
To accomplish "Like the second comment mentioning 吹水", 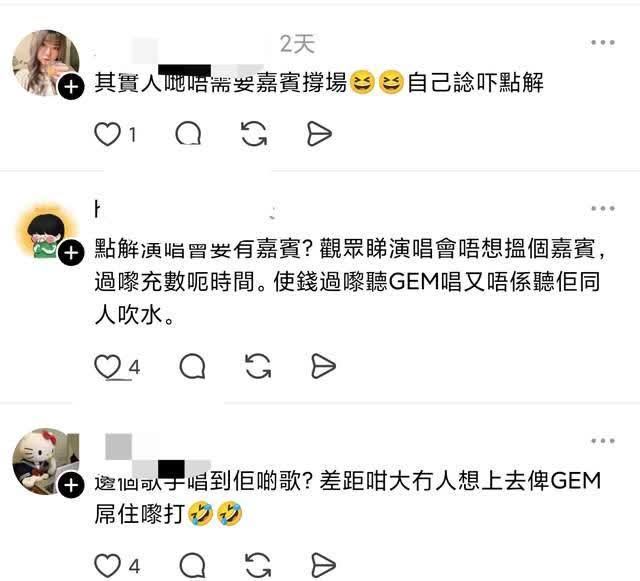I will pos(107,366).
